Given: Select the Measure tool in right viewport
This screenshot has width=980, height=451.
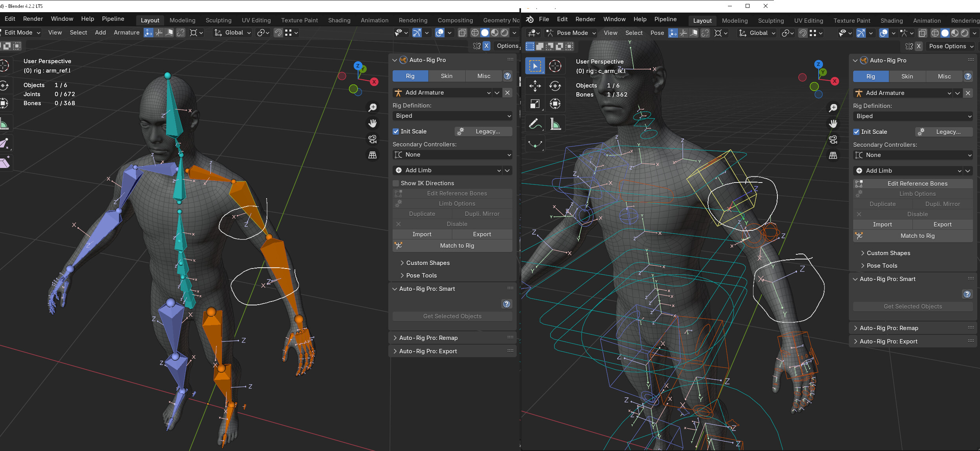Looking at the screenshot, I should [x=555, y=124].
